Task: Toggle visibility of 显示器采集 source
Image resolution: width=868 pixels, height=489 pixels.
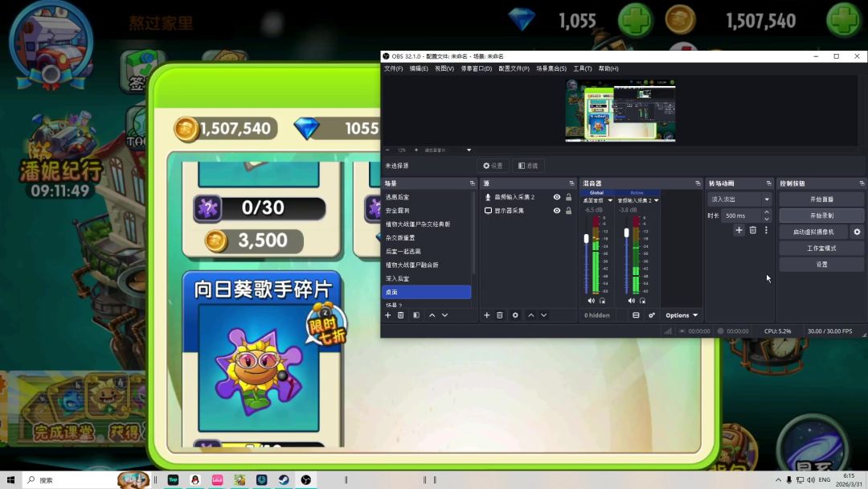Action: click(x=556, y=211)
